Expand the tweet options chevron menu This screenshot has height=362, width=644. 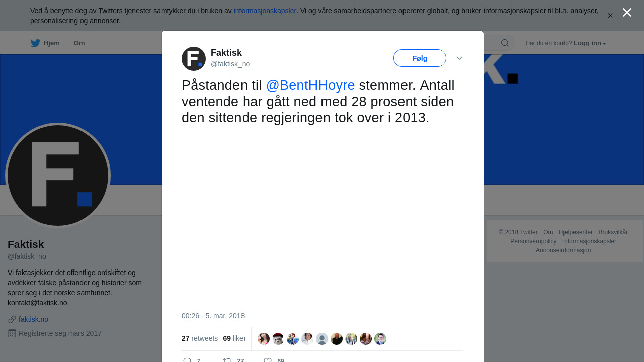[459, 58]
